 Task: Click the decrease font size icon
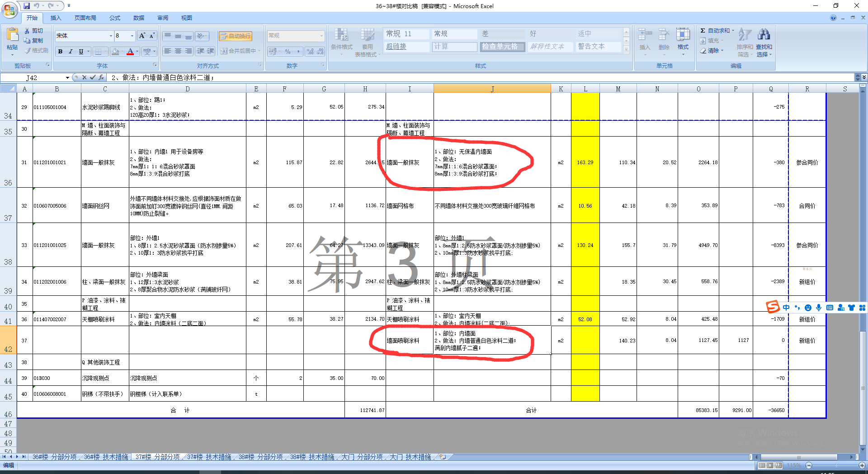pyautogui.click(x=152, y=36)
